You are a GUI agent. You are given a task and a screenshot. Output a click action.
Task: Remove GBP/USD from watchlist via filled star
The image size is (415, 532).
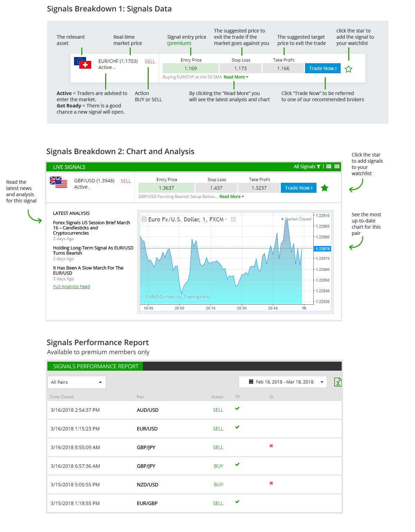pyautogui.click(x=324, y=188)
